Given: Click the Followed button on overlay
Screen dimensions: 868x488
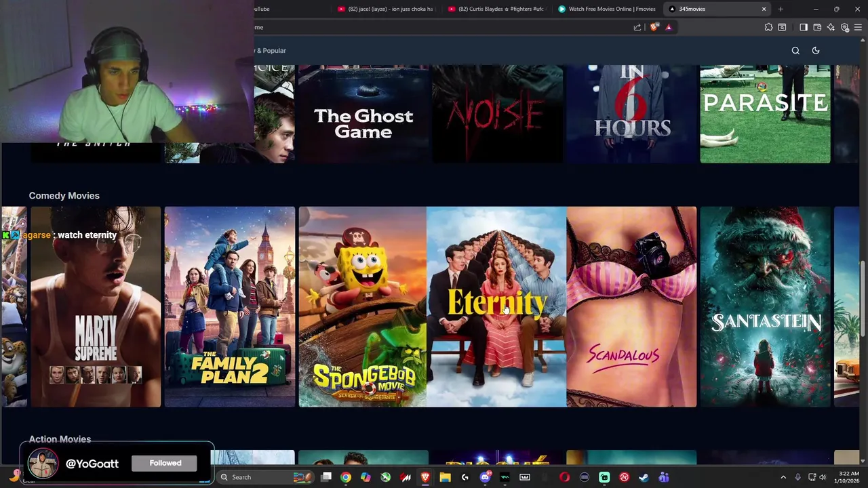Looking at the screenshot, I should [165, 463].
